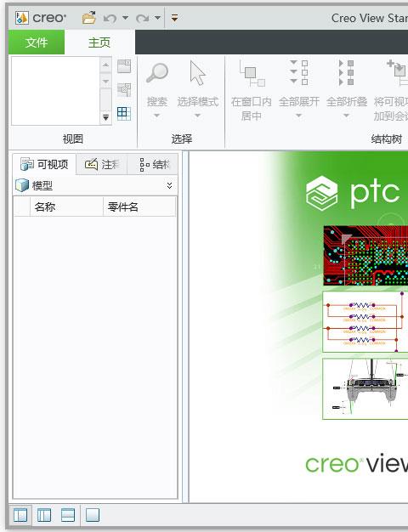Toggle the left panel layout button
408x532 pixels.
[20, 515]
